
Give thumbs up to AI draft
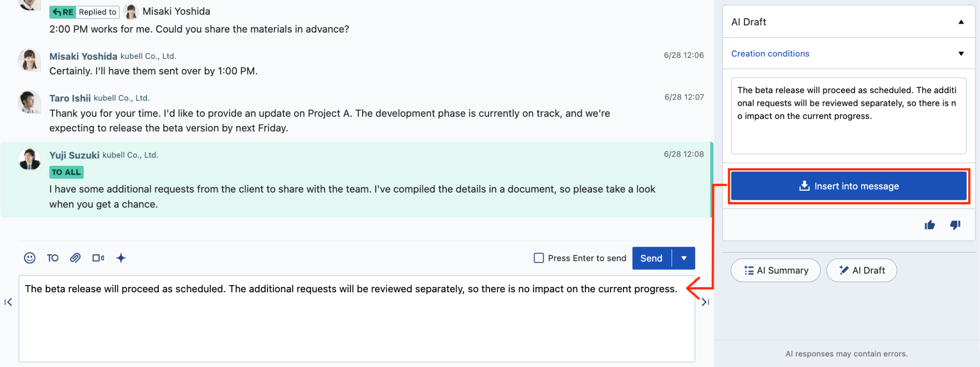click(930, 225)
